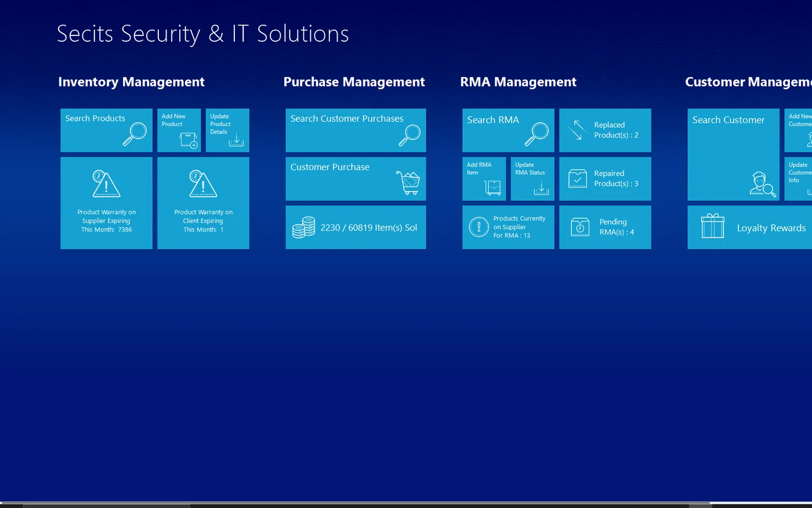Click the 'Add RMA Item' tile label
812x508 pixels.
(x=479, y=168)
